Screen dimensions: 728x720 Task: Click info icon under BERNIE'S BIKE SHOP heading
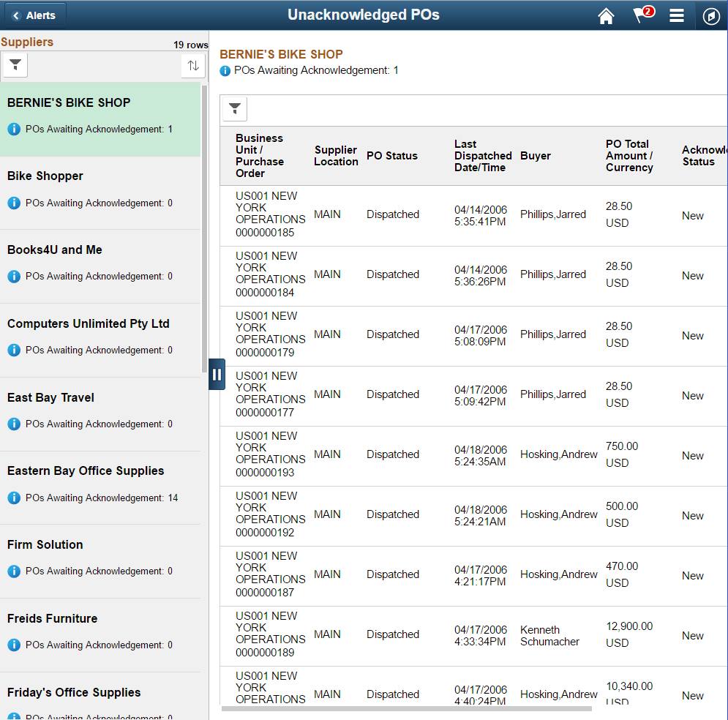[x=225, y=70]
